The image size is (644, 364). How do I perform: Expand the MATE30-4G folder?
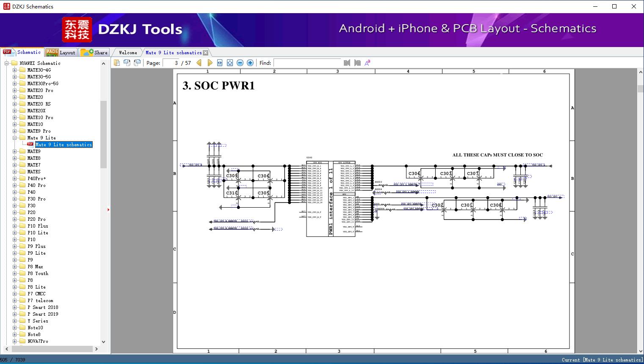pyautogui.click(x=14, y=70)
